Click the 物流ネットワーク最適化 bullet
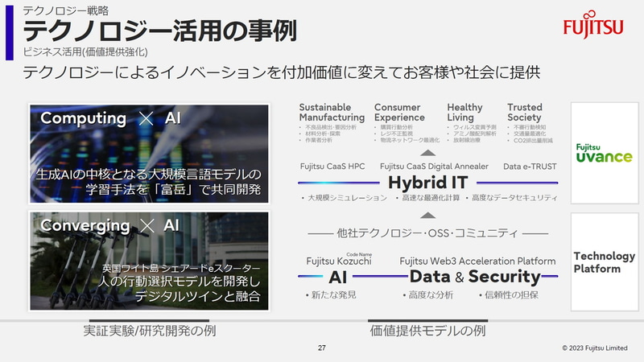 coord(407,140)
